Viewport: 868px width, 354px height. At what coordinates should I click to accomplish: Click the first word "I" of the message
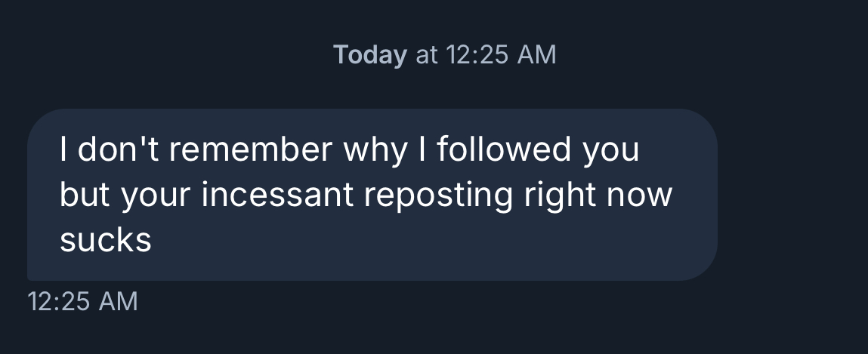tap(65, 150)
